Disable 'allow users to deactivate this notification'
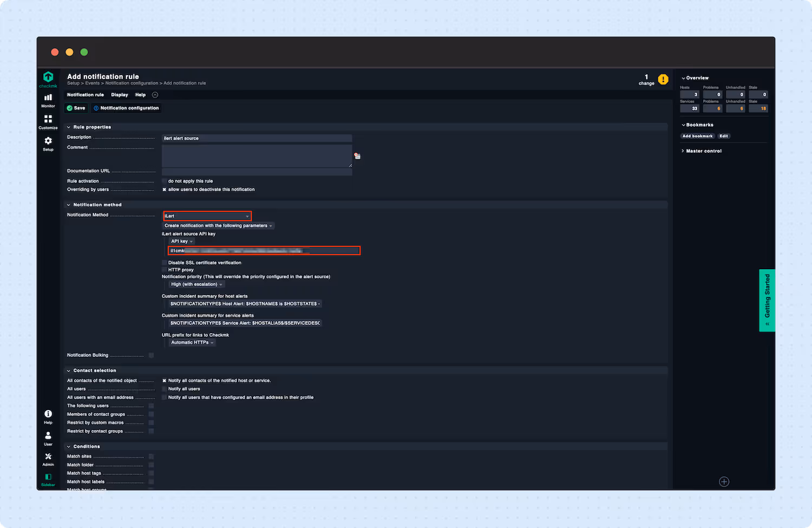Image resolution: width=812 pixels, height=528 pixels. [164, 189]
